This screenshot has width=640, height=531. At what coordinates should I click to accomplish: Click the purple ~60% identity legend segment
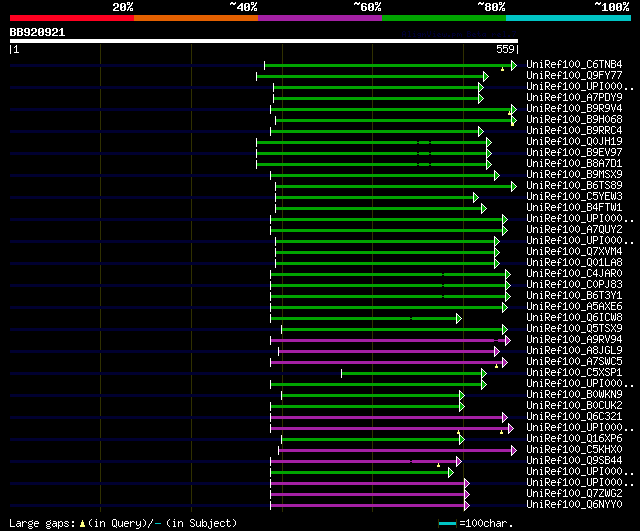pyautogui.click(x=320, y=18)
